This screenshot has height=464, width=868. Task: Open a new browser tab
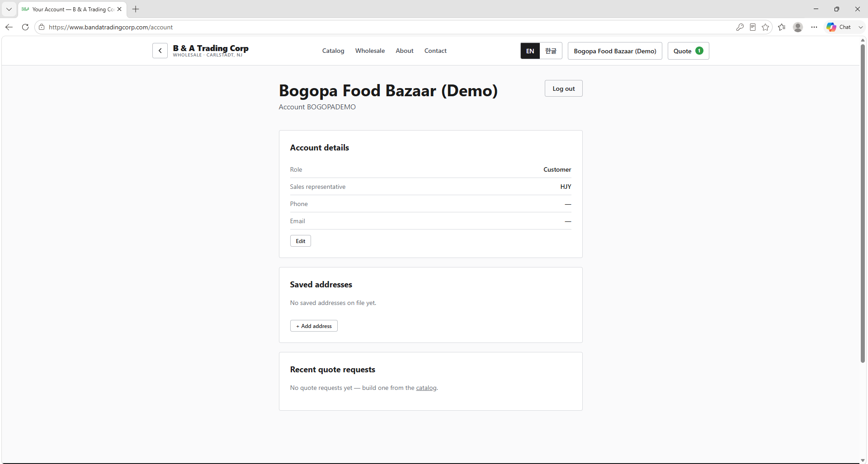point(136,9)
